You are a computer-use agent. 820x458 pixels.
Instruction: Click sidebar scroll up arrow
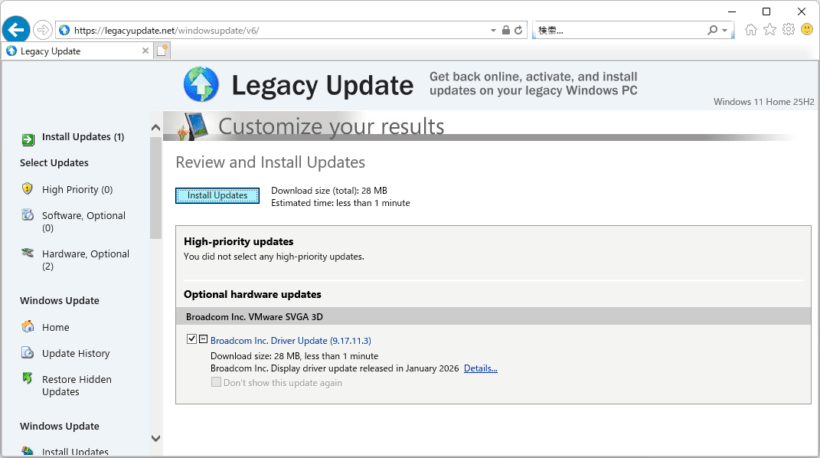155,128
